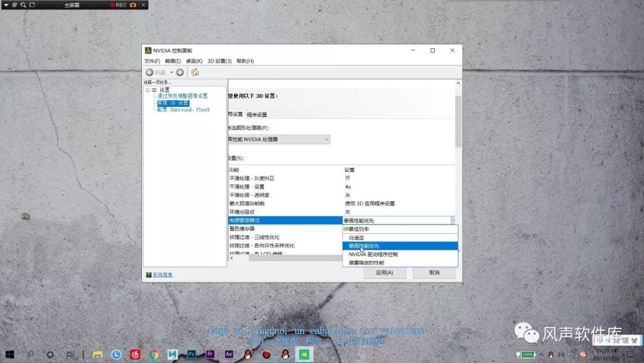Open Photoshop from the taskbar
This screenshot has width=644, height=363.
[192, 354]
